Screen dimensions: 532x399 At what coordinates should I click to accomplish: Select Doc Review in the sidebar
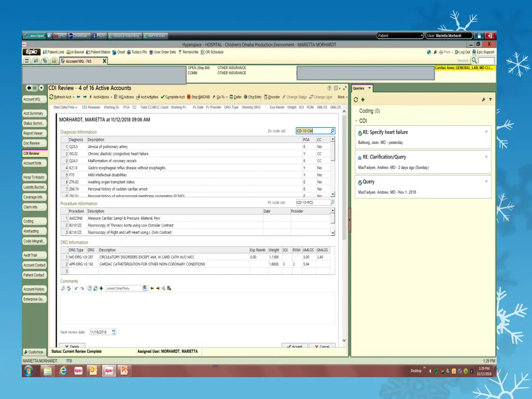click(34, 143)
